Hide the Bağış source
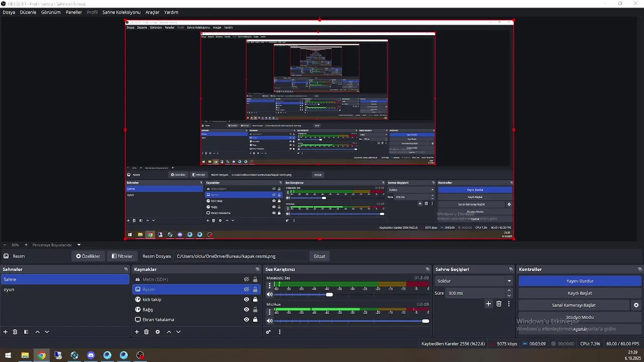Viewport: 644px width, 362px height. point(247,310)
